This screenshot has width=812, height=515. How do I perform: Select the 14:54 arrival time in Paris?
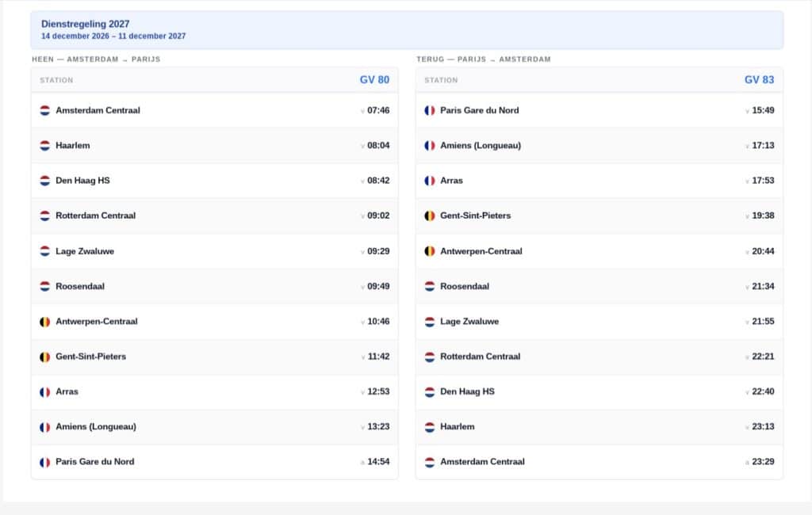[x=378, y=462]
